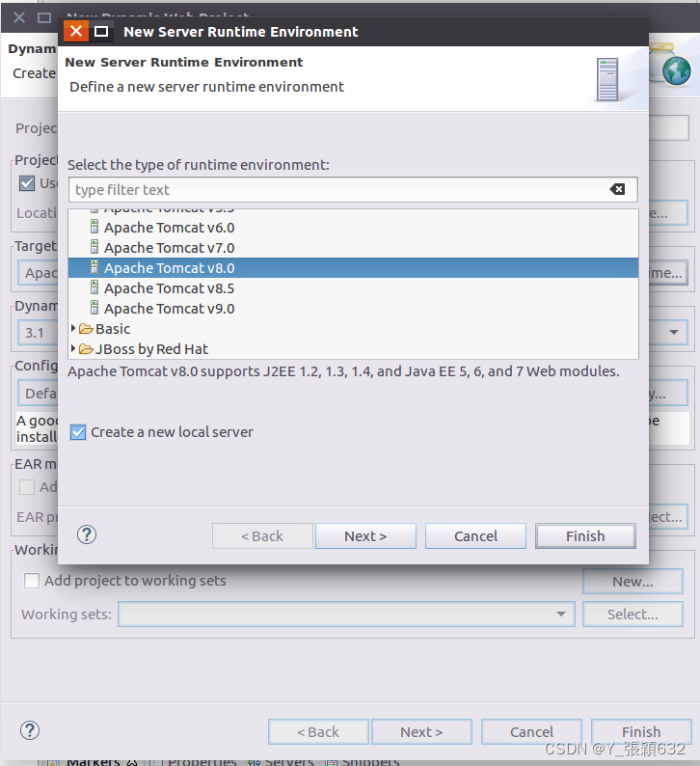
Task: Select Apache Tomcat v8.5 runtime
Action: 353,288
